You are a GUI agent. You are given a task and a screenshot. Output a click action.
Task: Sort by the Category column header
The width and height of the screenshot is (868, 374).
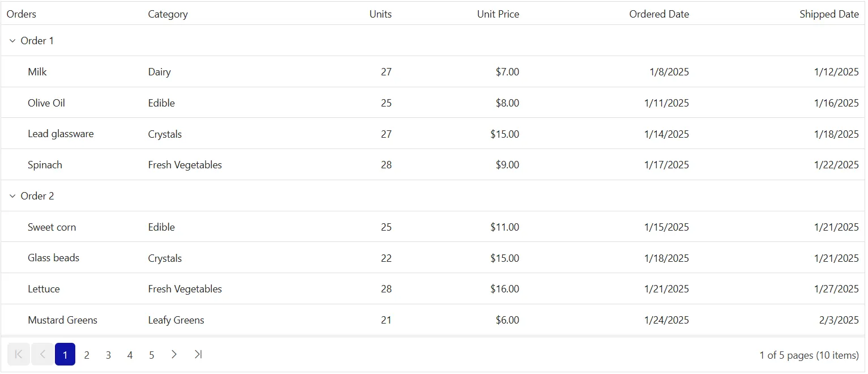[168, 14]
